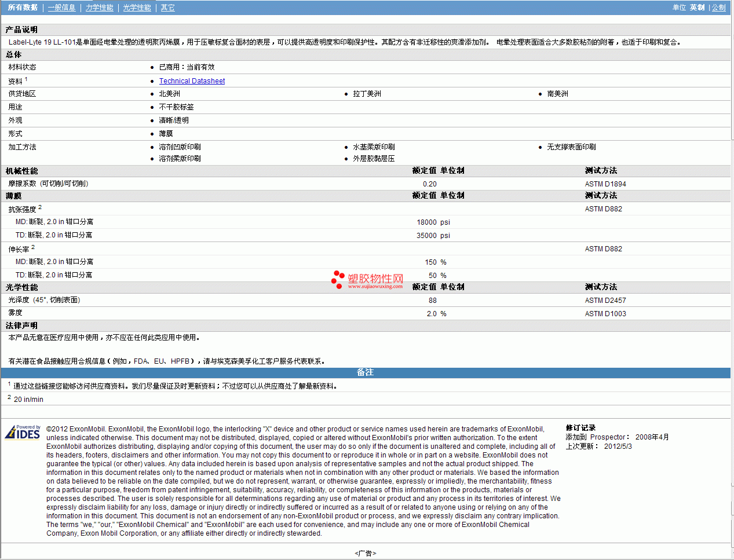Click the 溶剂柔版印刷 processing method

pos(180,159)
